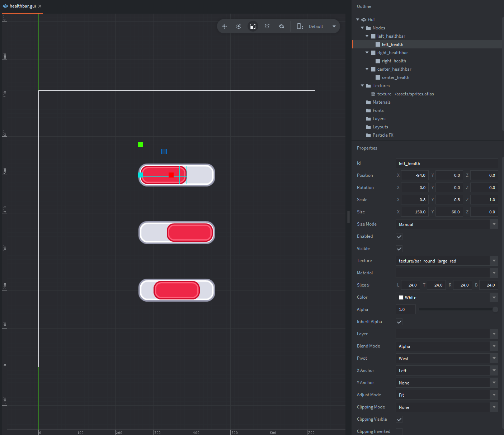The image size is (504, 435).
Task: Close the healthbar.gui tab
Action: [x=40, y=6]
